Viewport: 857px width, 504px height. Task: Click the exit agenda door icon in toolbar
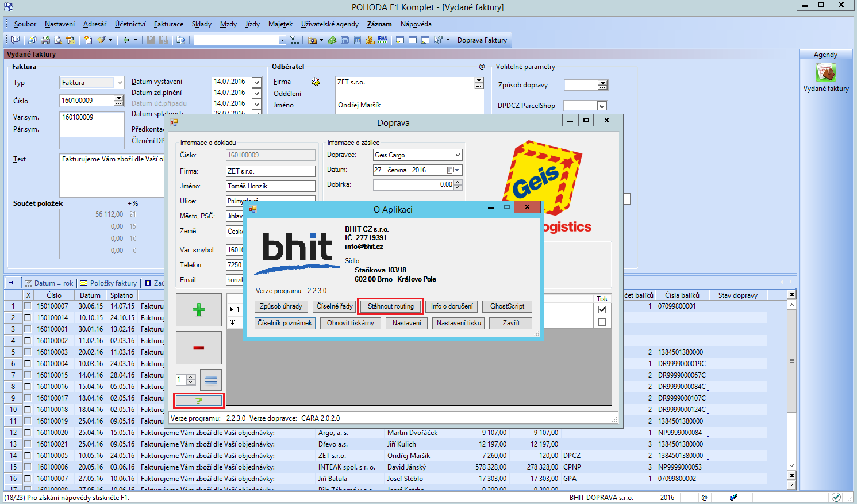[x=16, y=40]
